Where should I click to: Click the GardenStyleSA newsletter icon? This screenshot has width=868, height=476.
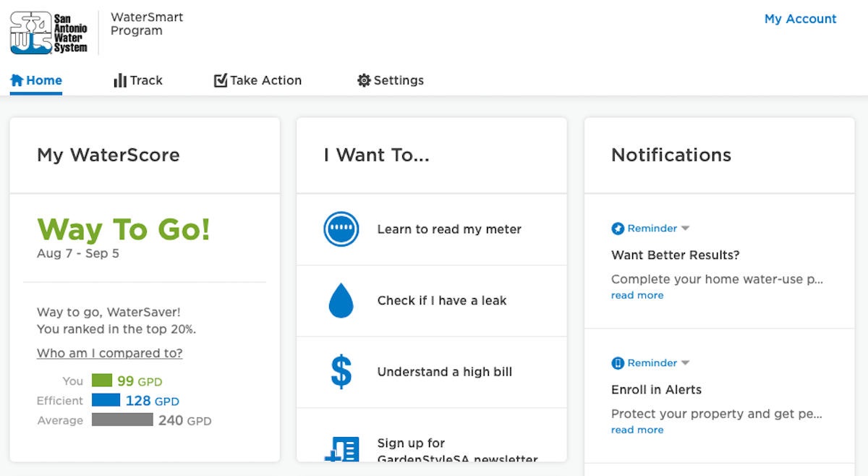[x=341, y=449]
